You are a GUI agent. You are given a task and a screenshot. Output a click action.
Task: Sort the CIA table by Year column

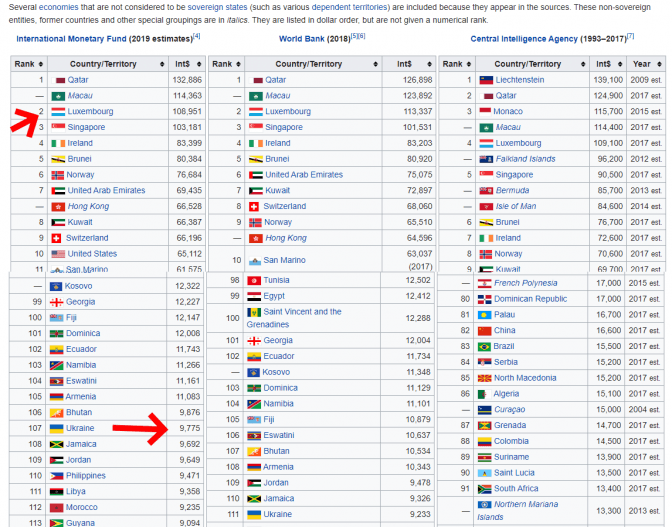click(645, 63)
